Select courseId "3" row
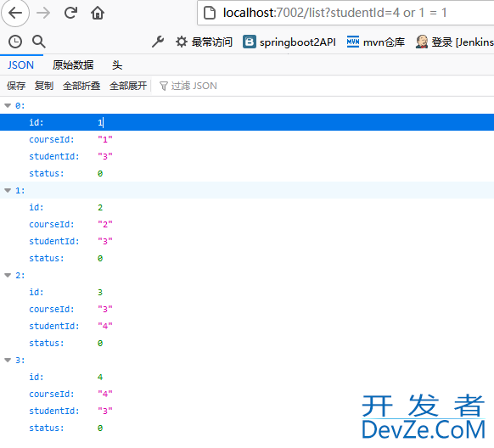The width and height of the screenshot is (494, 448). [247, 310]
